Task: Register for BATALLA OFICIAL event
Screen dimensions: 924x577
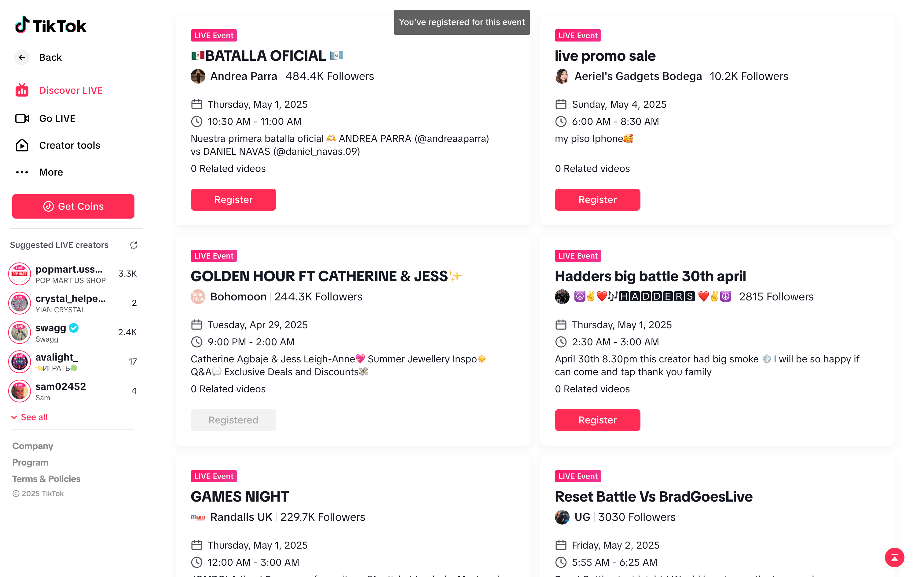Action: tap(233, 200)
